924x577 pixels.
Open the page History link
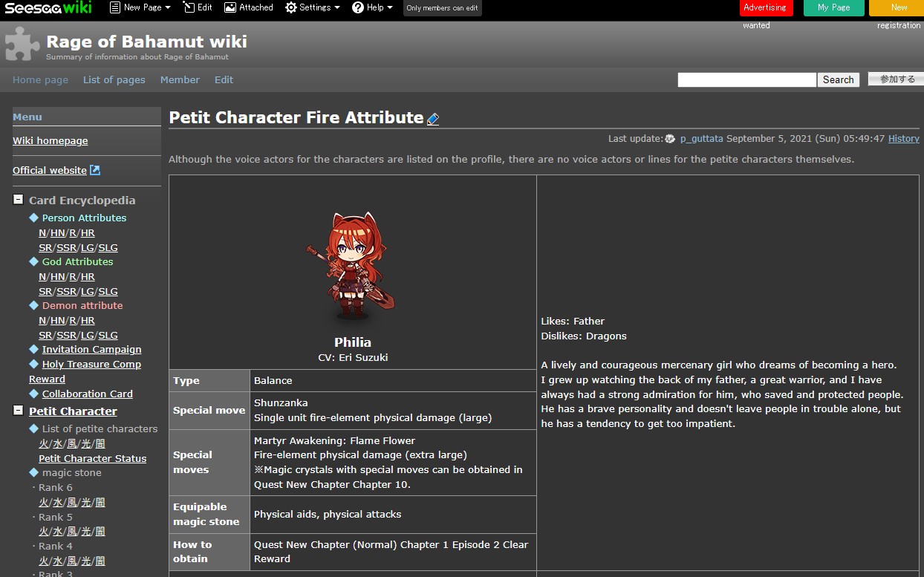[903, 139]
